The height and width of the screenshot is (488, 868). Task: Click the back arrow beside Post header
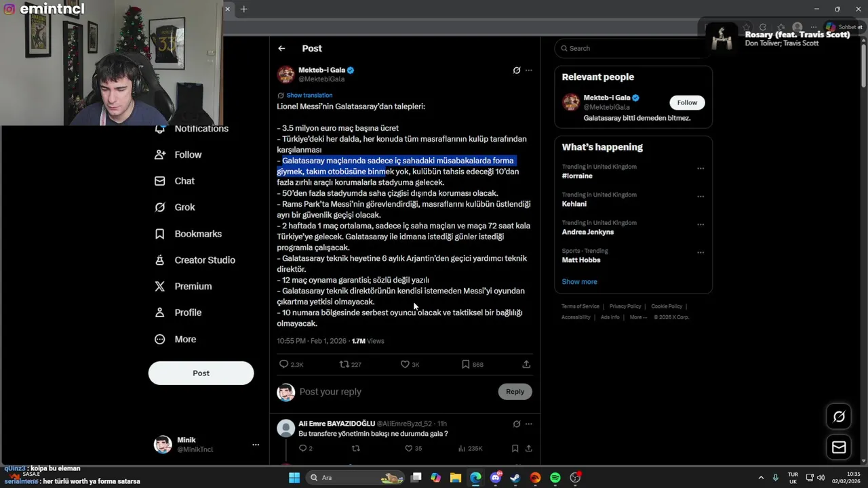[281, 48]
